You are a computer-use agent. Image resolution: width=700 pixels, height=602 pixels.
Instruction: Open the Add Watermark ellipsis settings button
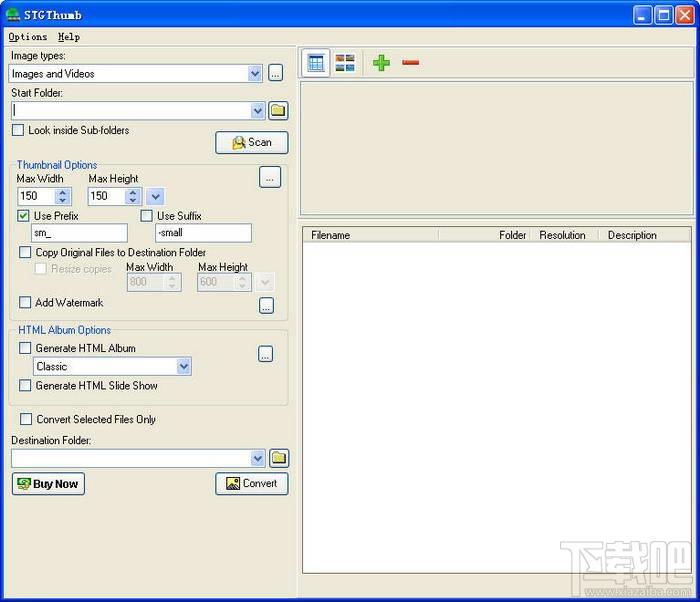click(x=267, y=305)
